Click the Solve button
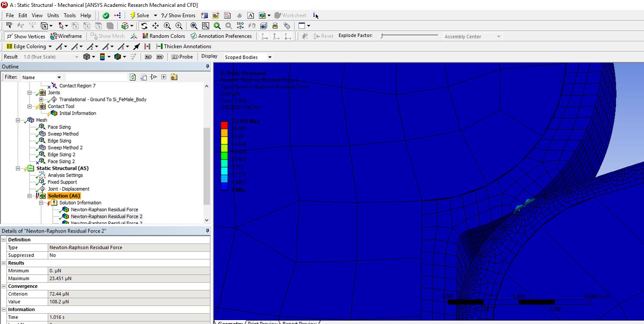The image size is (644, 324). coord(140,16)
